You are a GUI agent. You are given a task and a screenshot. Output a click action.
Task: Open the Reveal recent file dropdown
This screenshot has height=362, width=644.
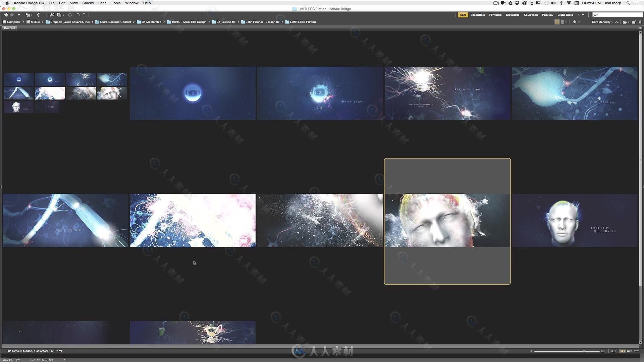pos(29,15)
